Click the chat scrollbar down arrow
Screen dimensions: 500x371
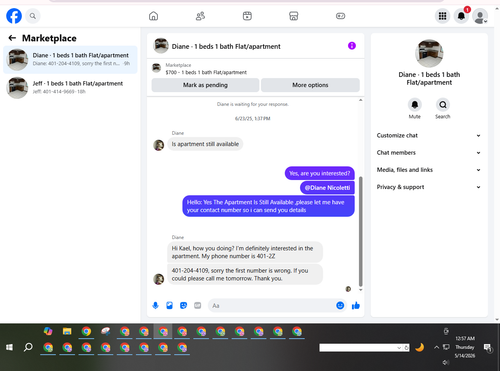tap(360, 290)
